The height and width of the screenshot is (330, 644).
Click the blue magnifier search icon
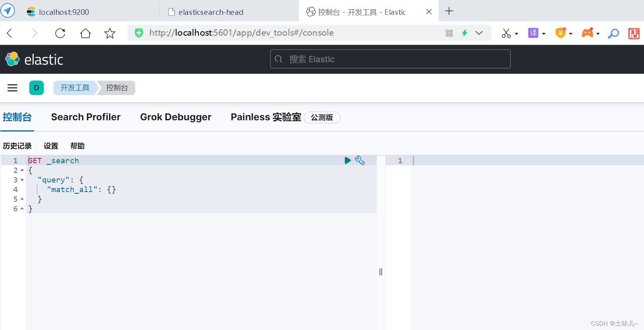(x=614, y=33)
